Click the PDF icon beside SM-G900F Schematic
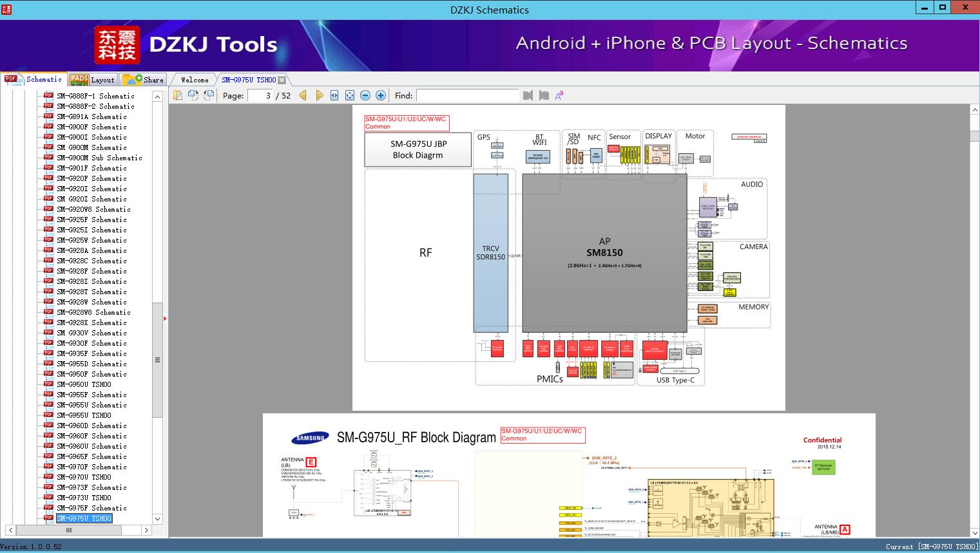 point(48,126)
